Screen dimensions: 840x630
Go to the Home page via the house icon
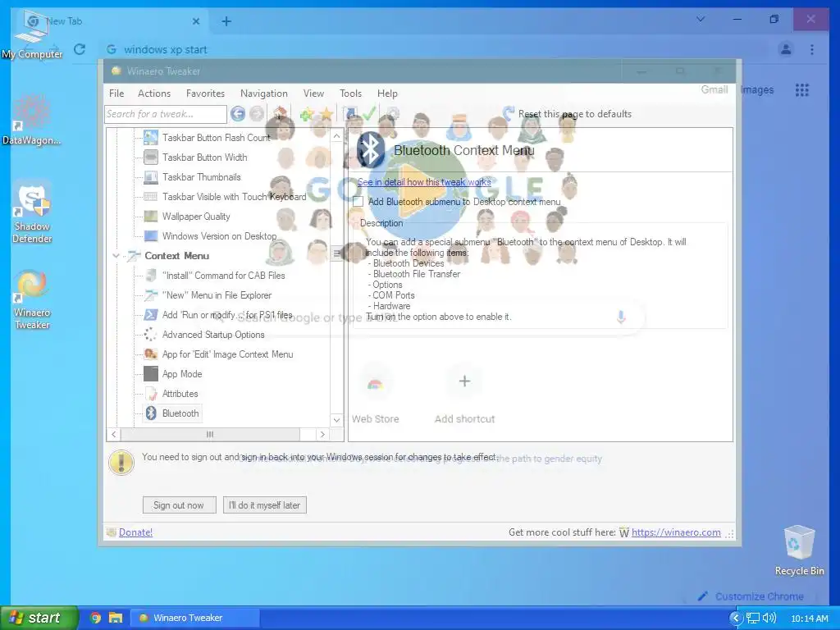pos(280,113)
